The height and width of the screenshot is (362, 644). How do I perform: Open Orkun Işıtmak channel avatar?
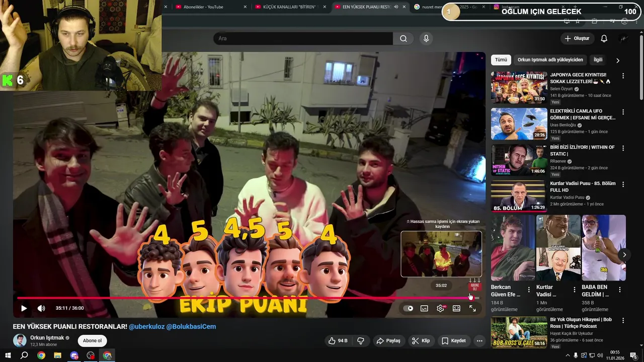[20, 341]
